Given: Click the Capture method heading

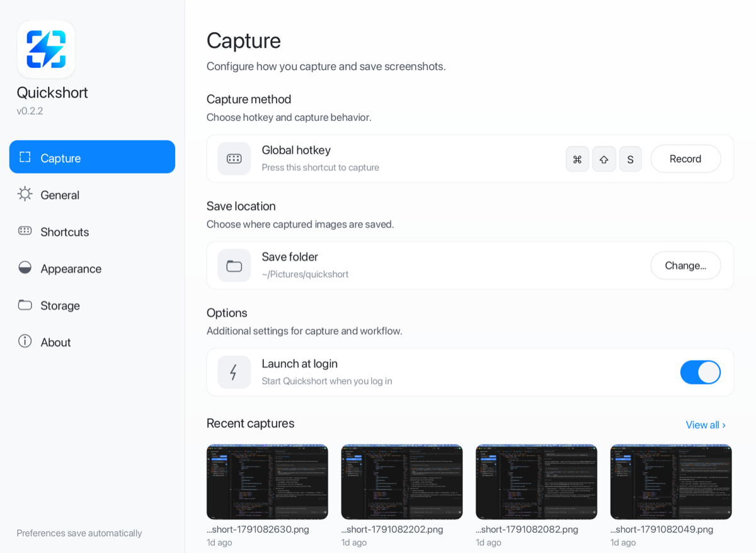Looking at the screenshot, I should (249, 99).
